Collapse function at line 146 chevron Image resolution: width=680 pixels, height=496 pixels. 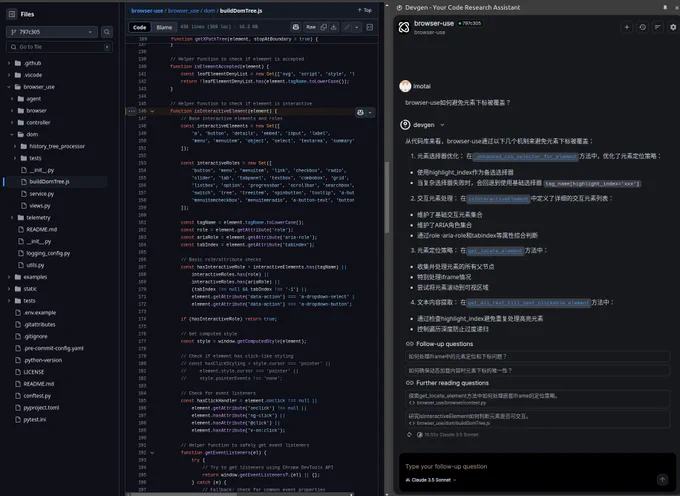152,111
